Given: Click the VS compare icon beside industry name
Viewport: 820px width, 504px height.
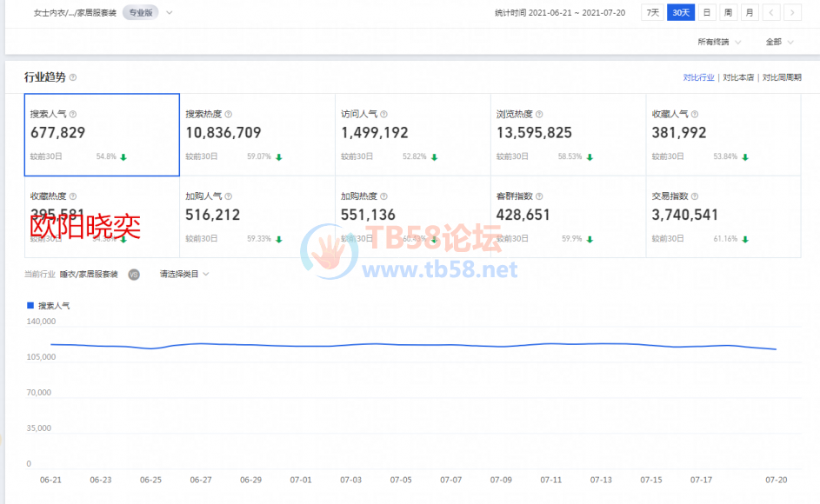Looking at the screenshot, I should [134, 274].
